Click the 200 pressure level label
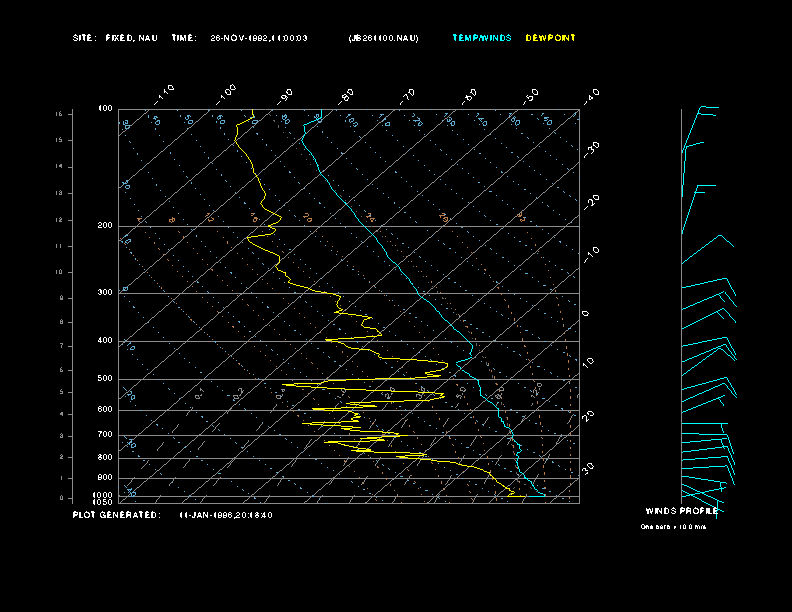The height and width of the screenshot is (612, 792). click(x=105, y=226)
